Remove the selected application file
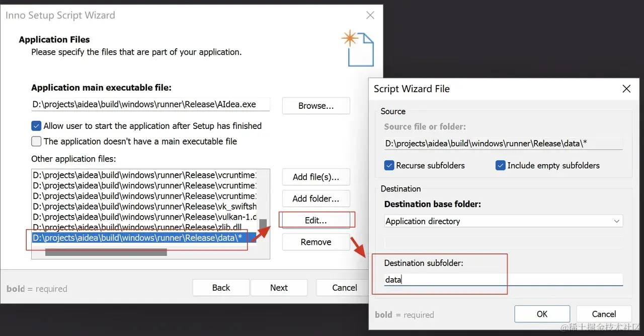 [x=315, y=242]
